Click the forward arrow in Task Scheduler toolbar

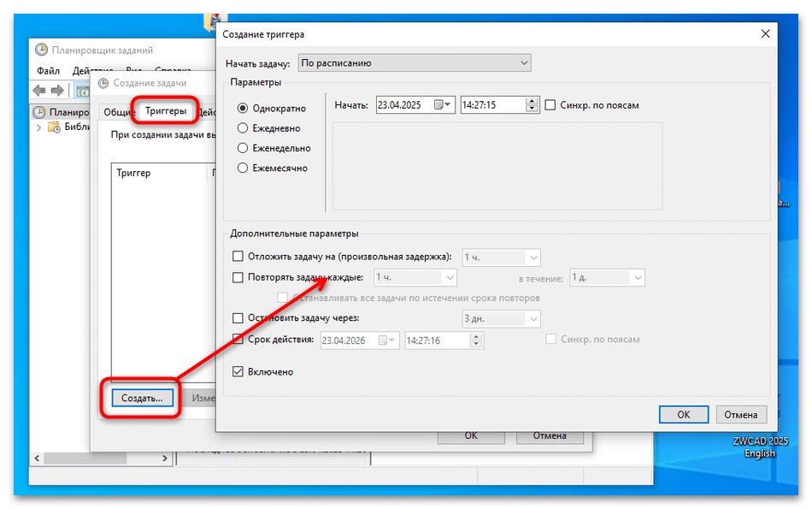point(57,91)
